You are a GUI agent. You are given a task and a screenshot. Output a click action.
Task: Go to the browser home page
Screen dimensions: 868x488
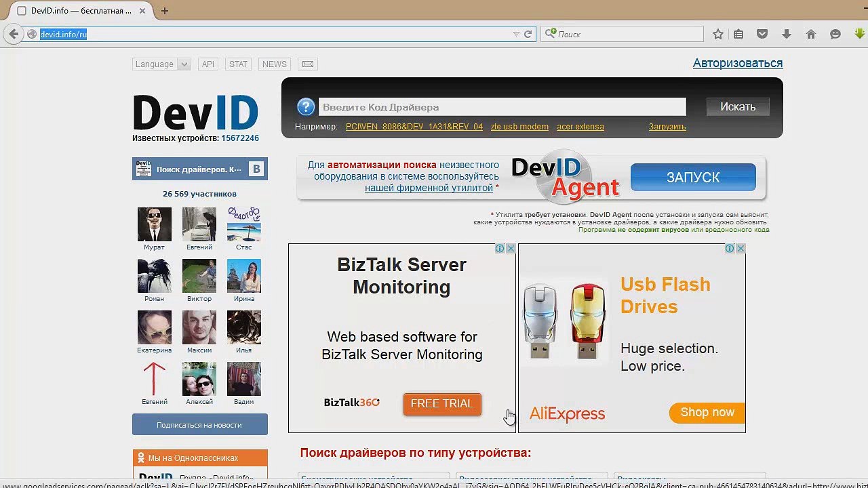[x=811, y=34]
